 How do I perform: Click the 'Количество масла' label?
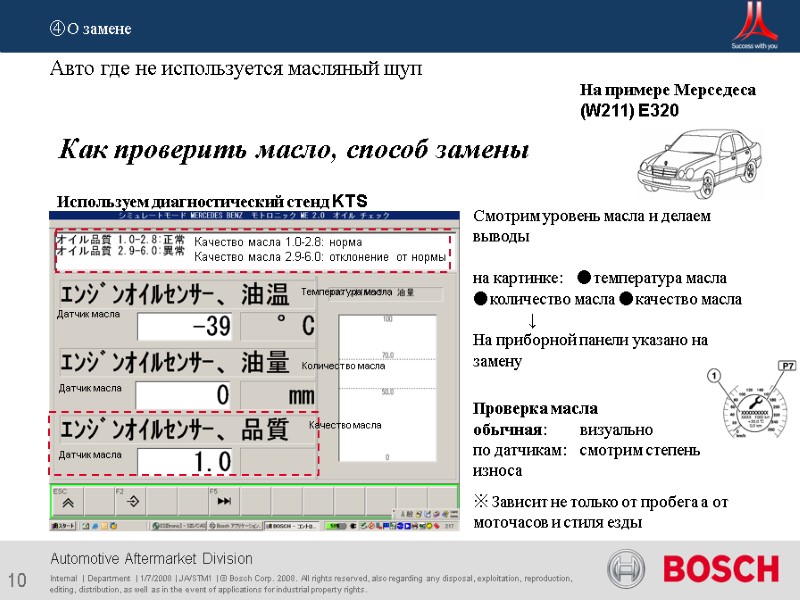[343, 366]
